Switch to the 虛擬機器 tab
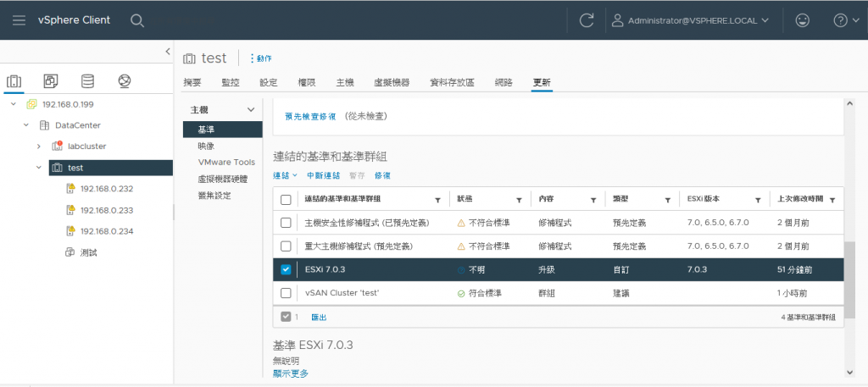868x387 pixels. [392, 82]
